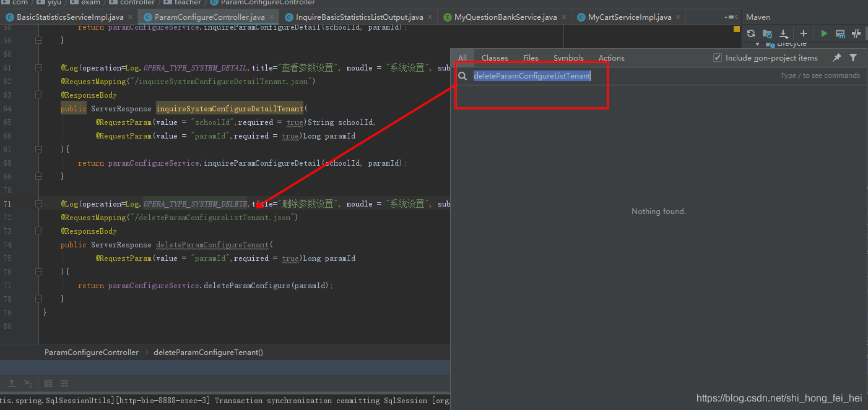
Task: Open MyQuestionBankService.java tab
Action: tap(506, 17)
